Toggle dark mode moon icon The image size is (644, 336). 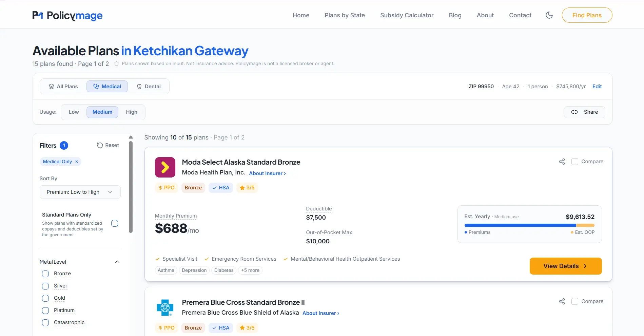(x=549, y=15)
